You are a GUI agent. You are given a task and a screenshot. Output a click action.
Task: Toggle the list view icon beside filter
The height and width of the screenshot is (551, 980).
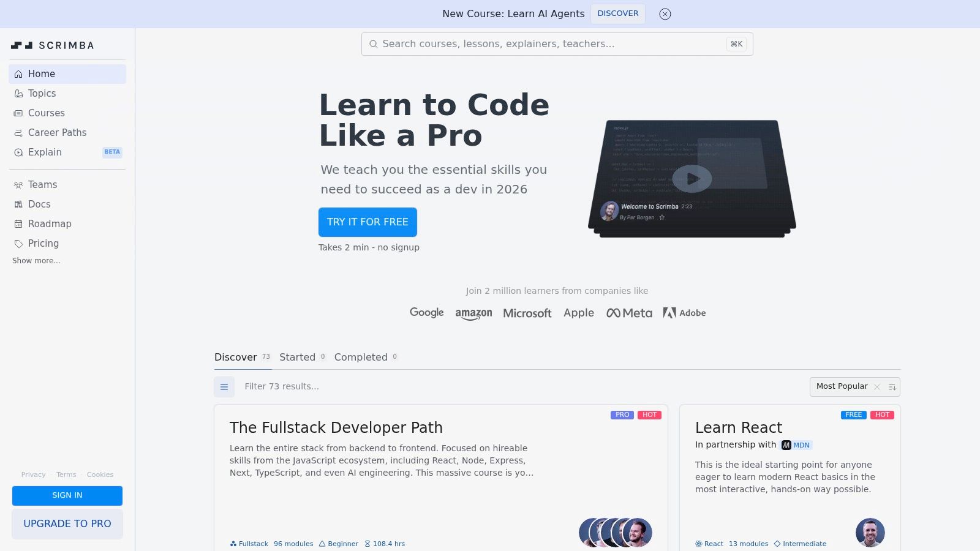[x=224, y=387]
